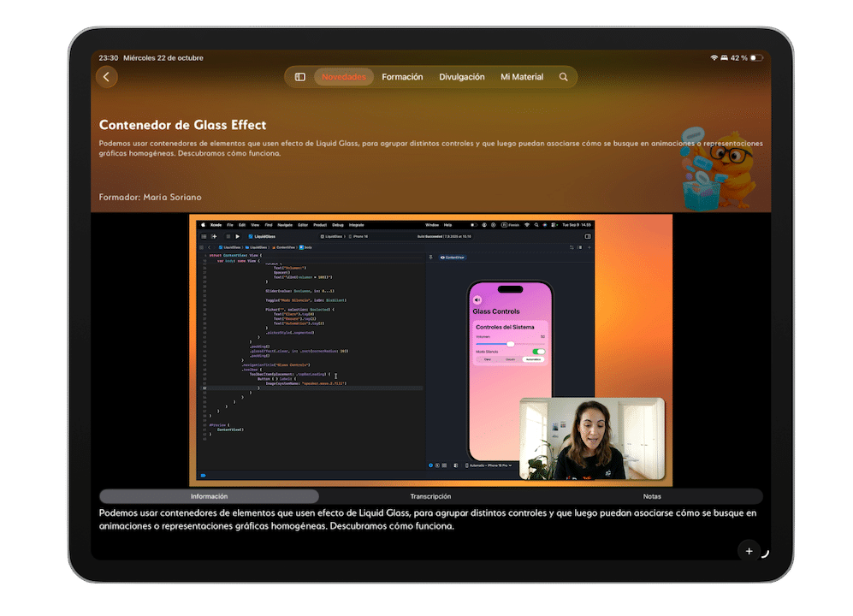Select Automático in the preview segmented picker
Image resolution: width=853 pixels, height=616 pixels.
tap(533, 359)
